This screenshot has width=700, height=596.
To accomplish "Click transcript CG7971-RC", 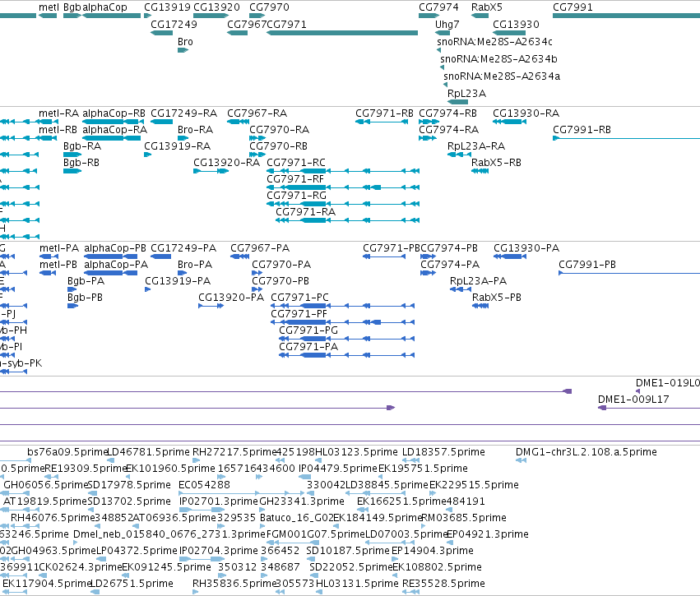I will point(343,171).
